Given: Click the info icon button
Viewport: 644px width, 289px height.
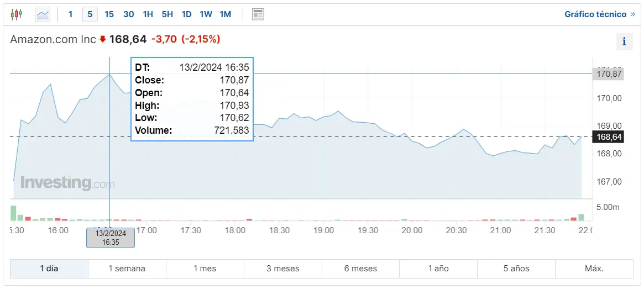Looking at the screenshot, I should tap(624, 41).
